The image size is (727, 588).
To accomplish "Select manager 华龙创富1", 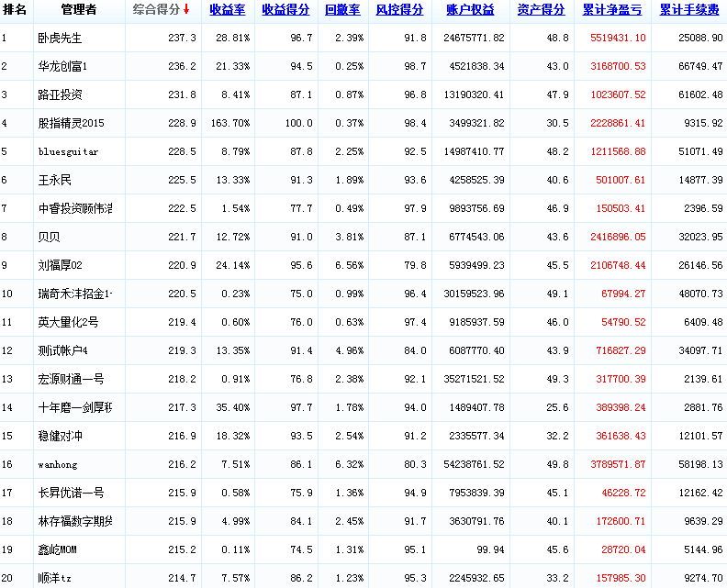I will (62, 66).
